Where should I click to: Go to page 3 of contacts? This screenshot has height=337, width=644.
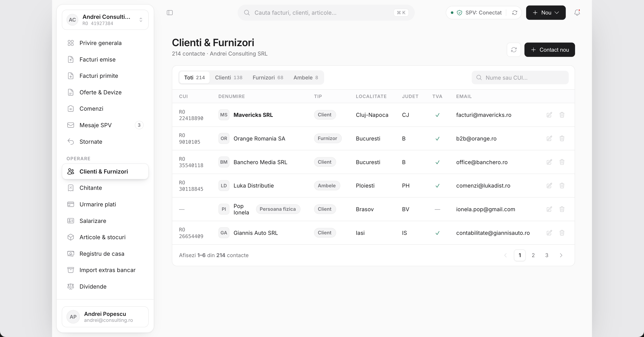[x=547, y=255]
